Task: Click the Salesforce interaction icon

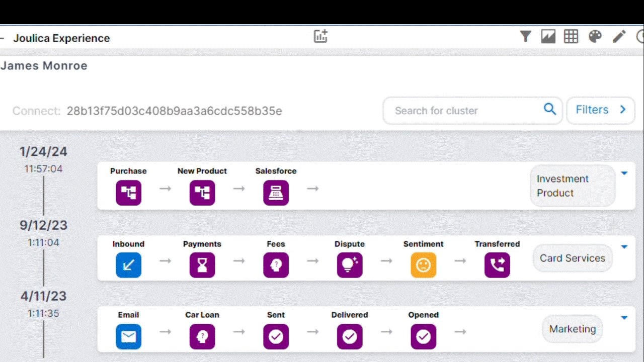Action: tap(276, 193)
